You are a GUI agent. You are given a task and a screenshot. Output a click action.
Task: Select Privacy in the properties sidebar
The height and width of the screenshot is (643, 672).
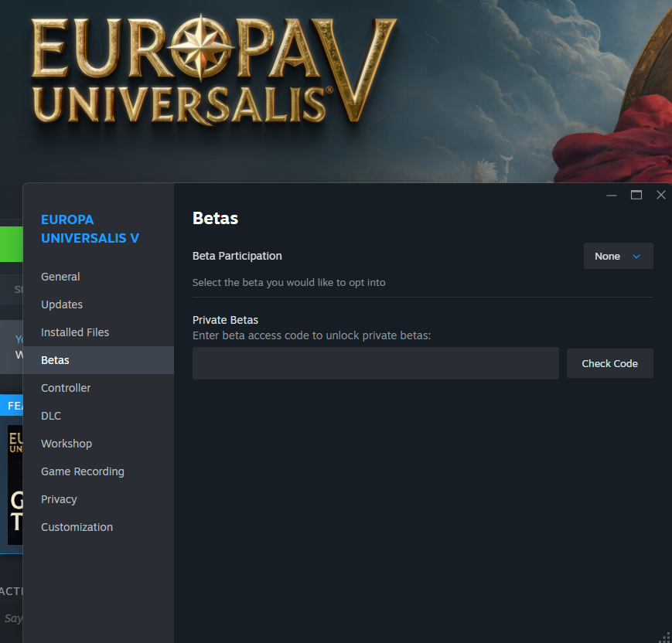pos(59,499)
